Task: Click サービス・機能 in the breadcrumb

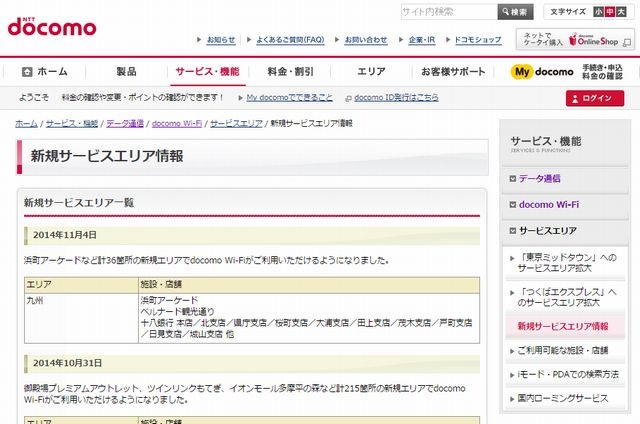Action: pos(72,124)
